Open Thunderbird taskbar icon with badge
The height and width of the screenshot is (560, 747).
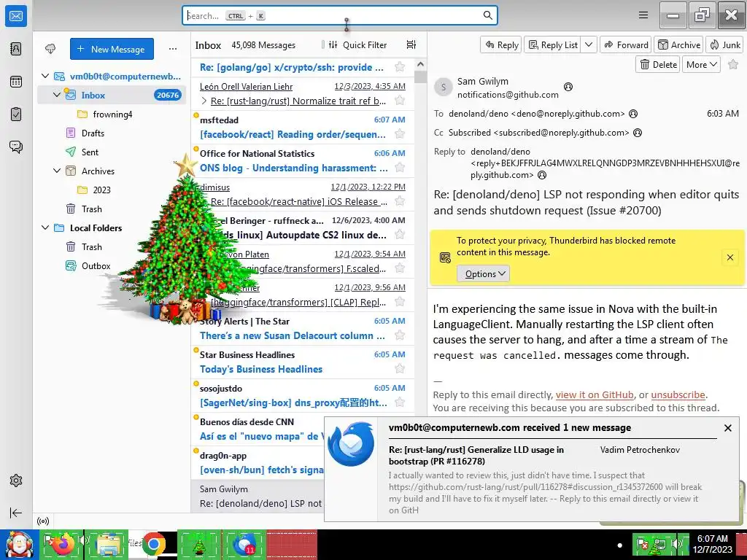click(x=244, y=544)
